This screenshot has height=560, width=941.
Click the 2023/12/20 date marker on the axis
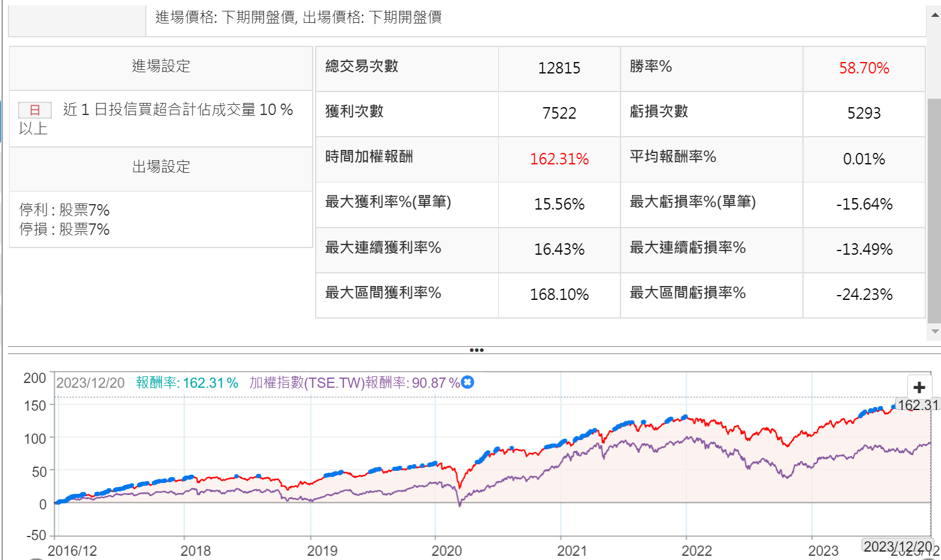pos(898,546)
